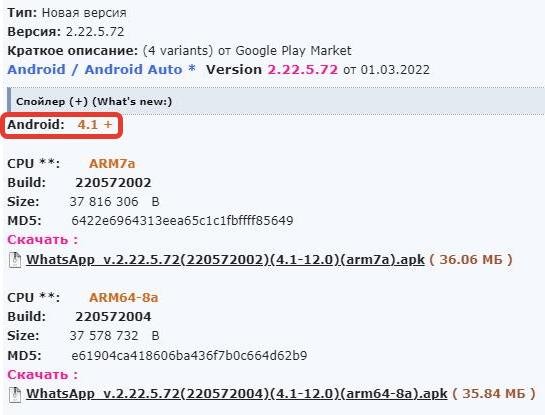Click the Google Play Market description text

click(x=293, y=51)
